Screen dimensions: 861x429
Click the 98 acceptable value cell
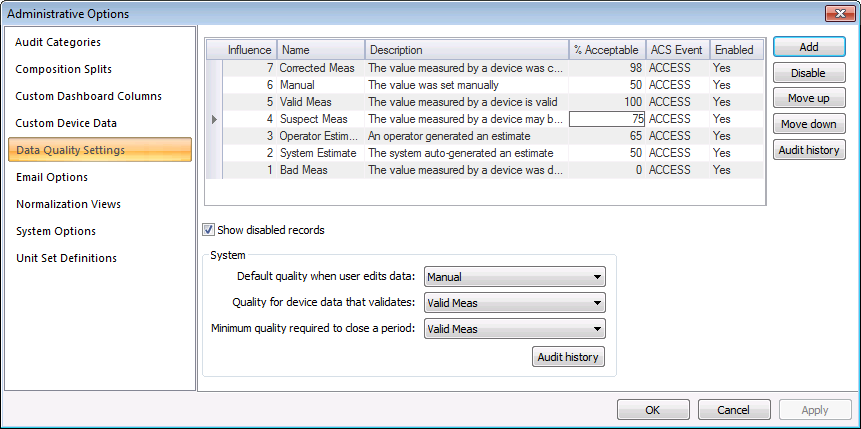click(607, 68)
